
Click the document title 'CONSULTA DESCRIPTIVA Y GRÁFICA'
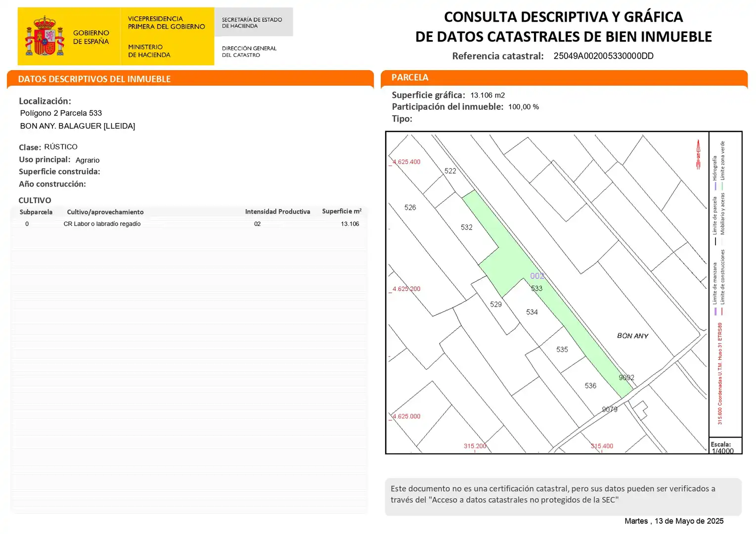point(563,17)
